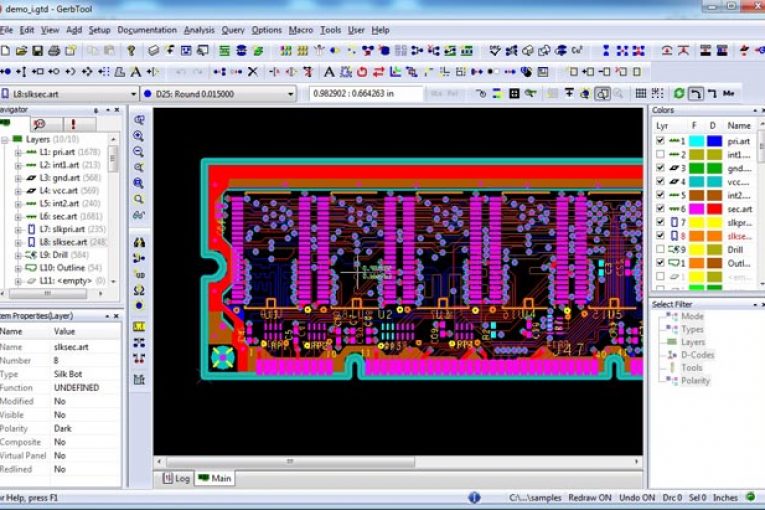Open the L8:slksec.art layer dropdown
The height and width of the screenshot is (510, 765).
pyautogui.click(x=133, y=94)
